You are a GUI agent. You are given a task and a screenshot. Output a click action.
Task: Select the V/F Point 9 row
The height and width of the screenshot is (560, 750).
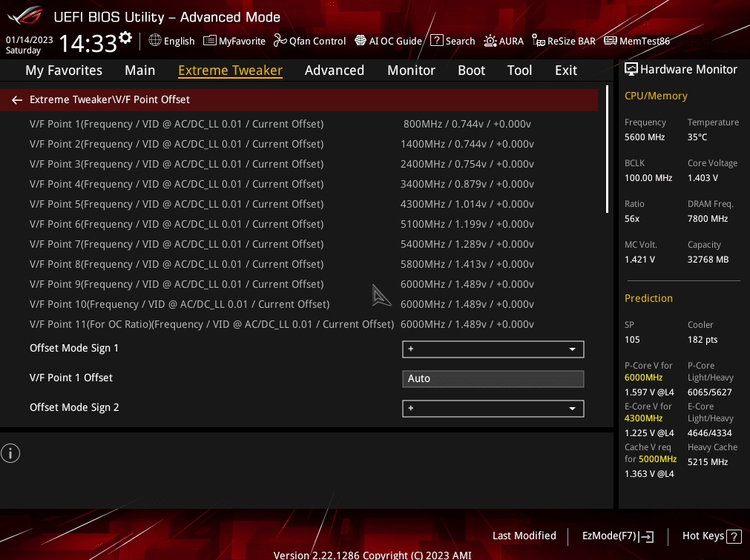pyautogui.click(x=299, y=285)
